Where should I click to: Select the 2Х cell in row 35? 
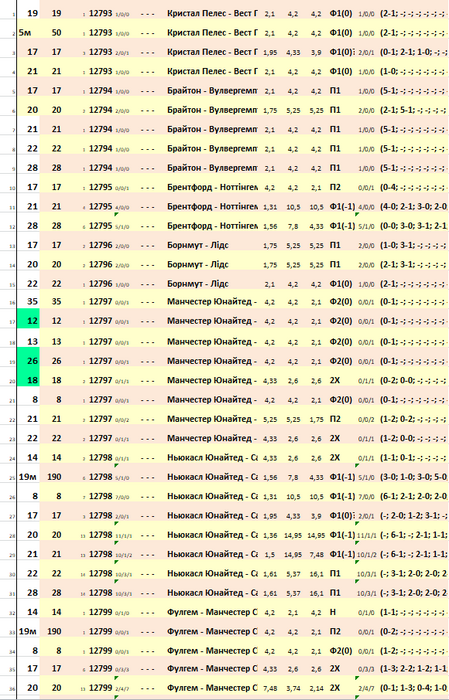335,669
